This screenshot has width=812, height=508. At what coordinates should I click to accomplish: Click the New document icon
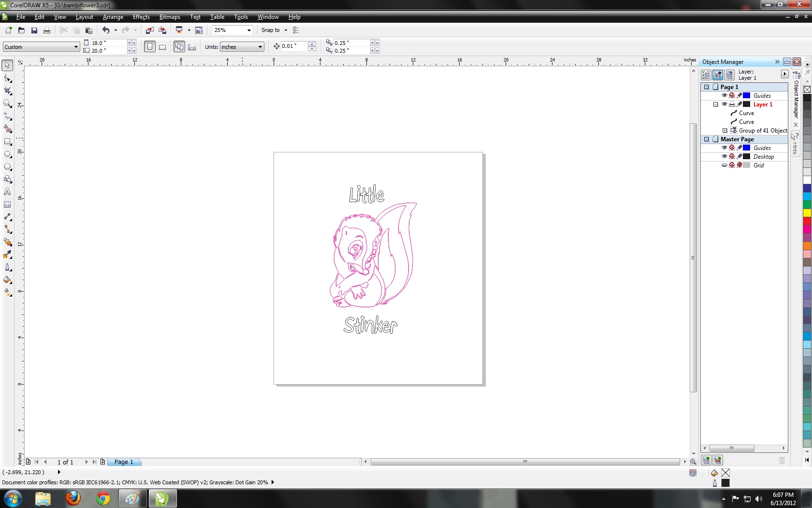[x=8, y=30]
